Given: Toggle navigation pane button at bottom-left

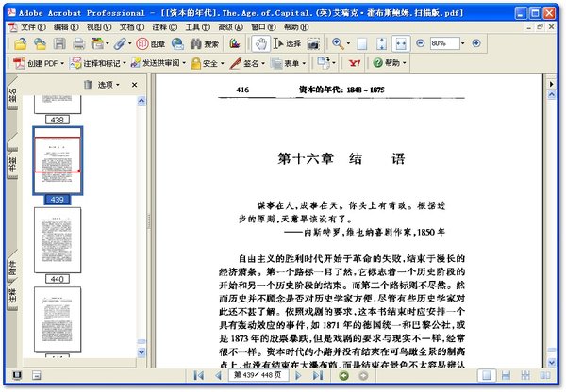Looking at the screenshot, I should [x=17, y=375].
